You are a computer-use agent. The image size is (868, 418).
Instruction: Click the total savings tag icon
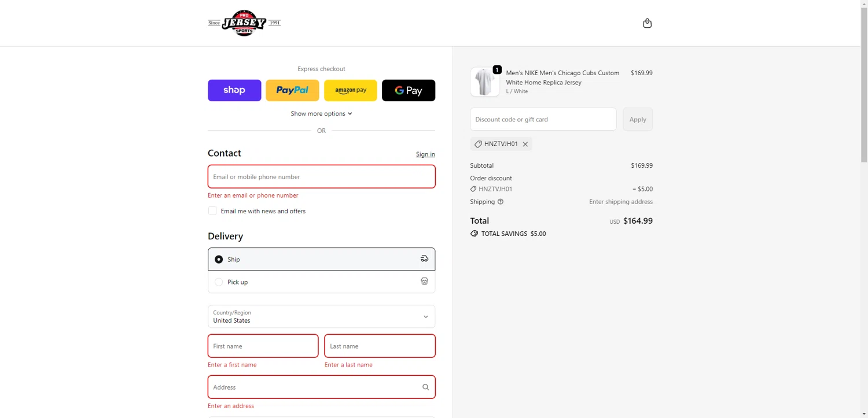pos(474,234)
